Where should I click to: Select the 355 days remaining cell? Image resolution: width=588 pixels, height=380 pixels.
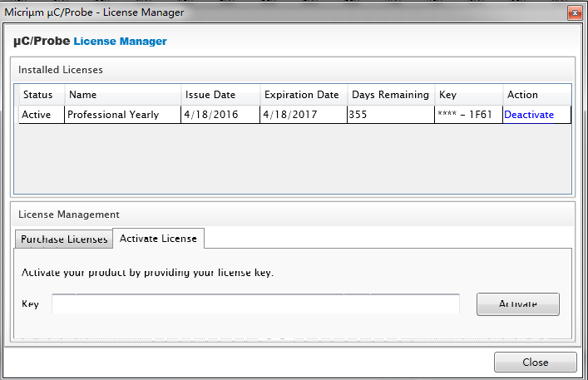coord(391,114)
